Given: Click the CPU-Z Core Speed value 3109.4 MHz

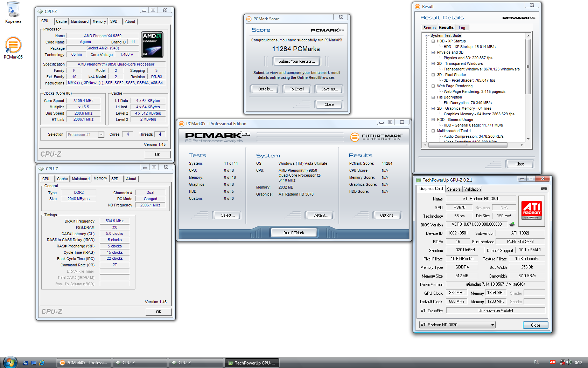Looking at the screenshot, I should [83, 101].
